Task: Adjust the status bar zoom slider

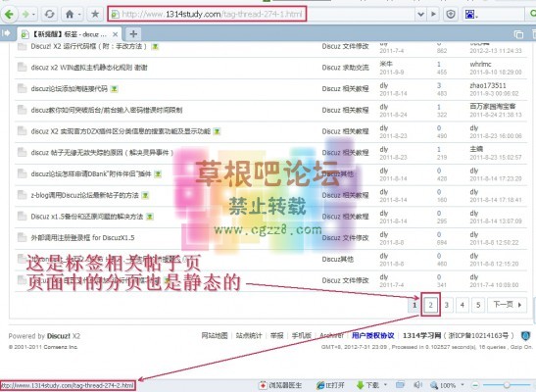Action: [x=507, y=385]
